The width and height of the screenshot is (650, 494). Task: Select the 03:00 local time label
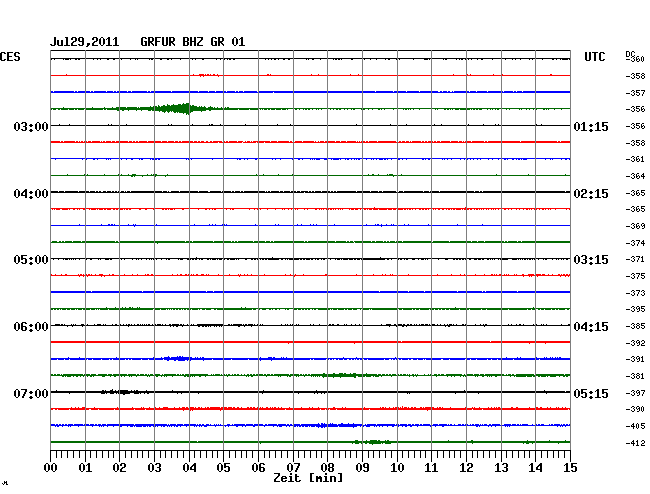[31, 126]
